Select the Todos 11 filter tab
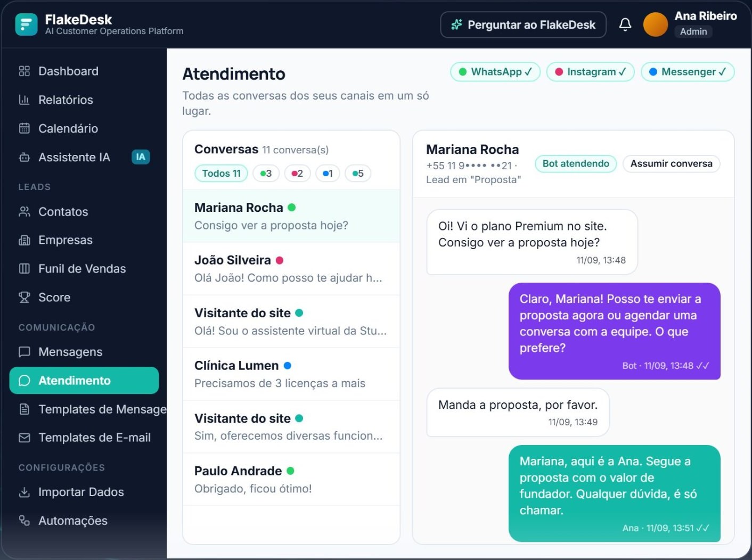 pyautogui.click(x=221, y=174)
